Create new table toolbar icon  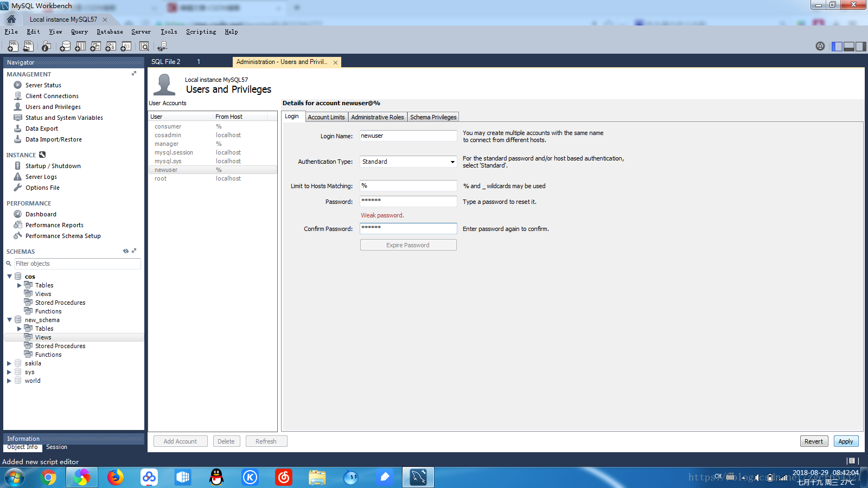click(x=80, y=47)
